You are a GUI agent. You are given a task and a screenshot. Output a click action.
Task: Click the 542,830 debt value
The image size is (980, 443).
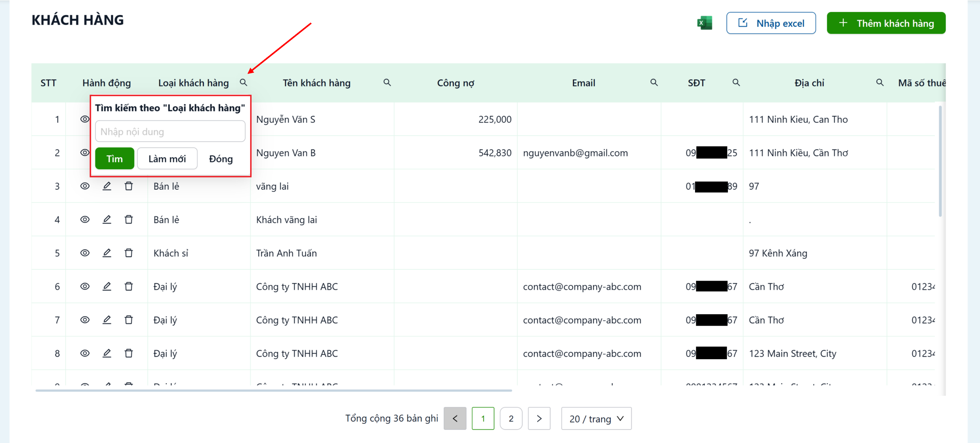pyautogui.click(x=495, y=153)
